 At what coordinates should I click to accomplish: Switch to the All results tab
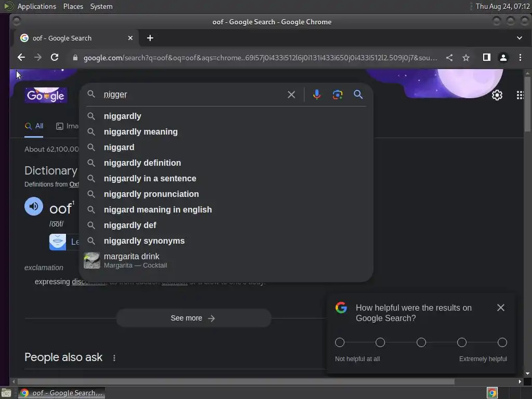[x=34, y=126]
